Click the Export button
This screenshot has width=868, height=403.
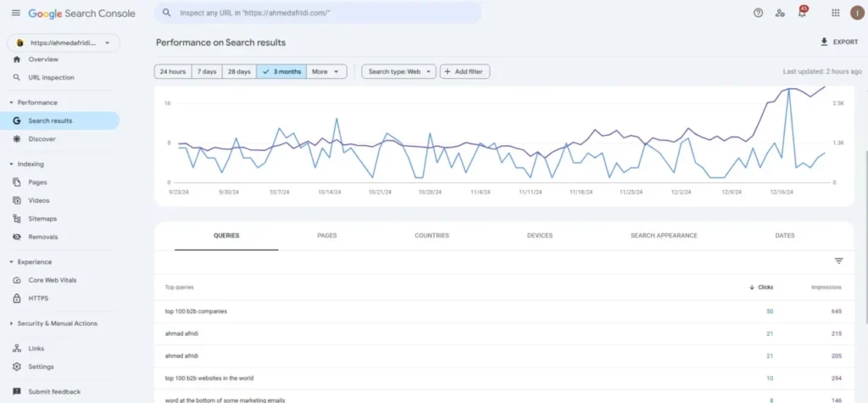point(838,42)
